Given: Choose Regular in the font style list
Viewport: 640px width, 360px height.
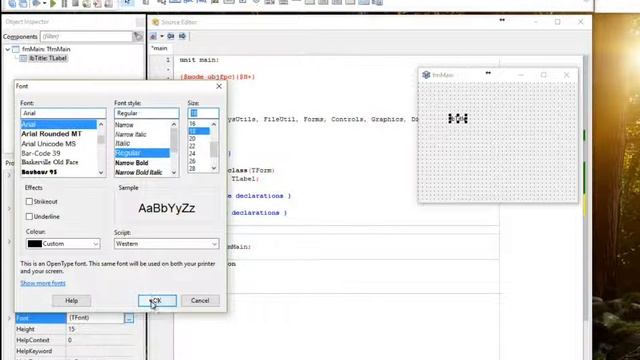Looking at the screenshot, I should tap(142, 153).
